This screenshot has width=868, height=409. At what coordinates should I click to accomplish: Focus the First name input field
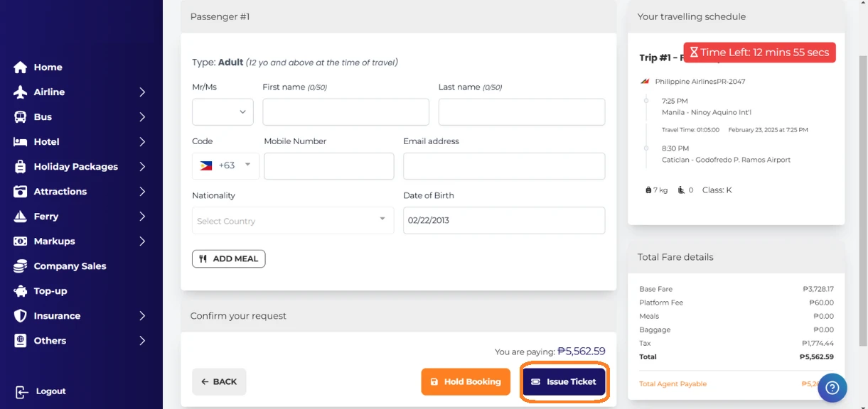345,112
